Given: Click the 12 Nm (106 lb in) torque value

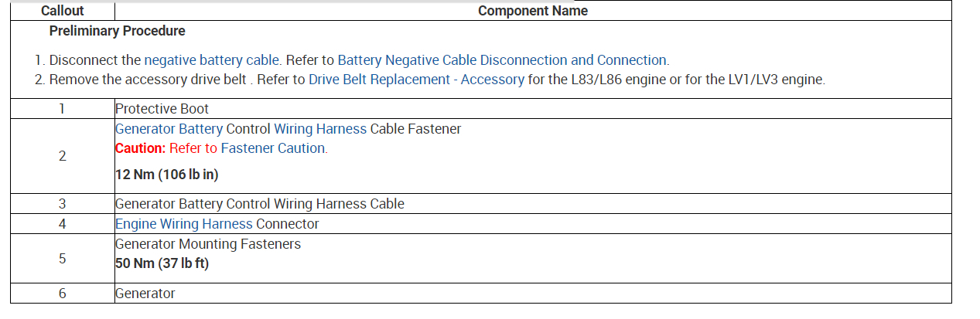Looking at the screenshot, I should click(x=166, y=175).
